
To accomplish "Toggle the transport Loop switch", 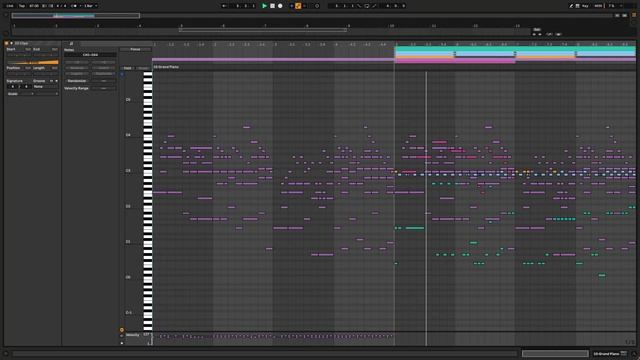I will tap(367, 6).
